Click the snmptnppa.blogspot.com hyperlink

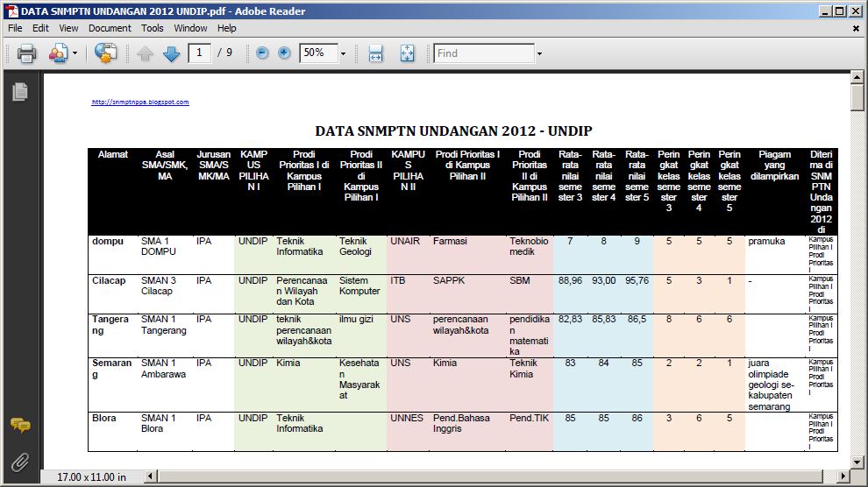[x=140, y=102]
